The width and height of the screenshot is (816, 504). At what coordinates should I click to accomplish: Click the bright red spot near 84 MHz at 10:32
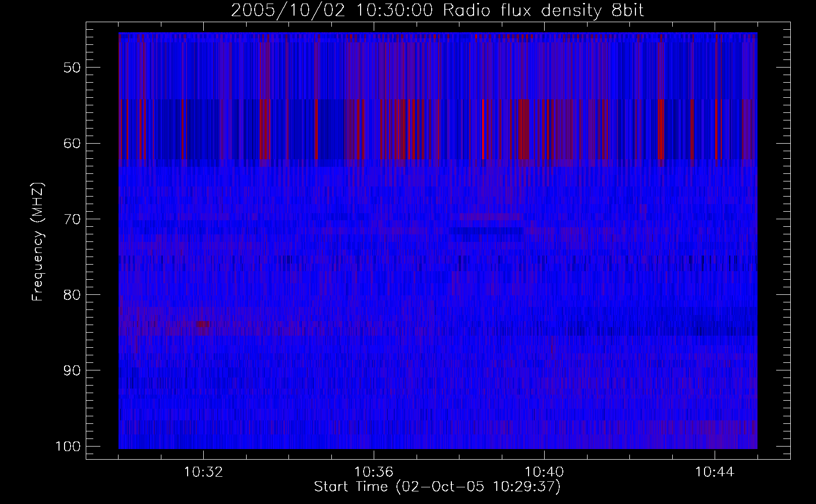point(202,324)
